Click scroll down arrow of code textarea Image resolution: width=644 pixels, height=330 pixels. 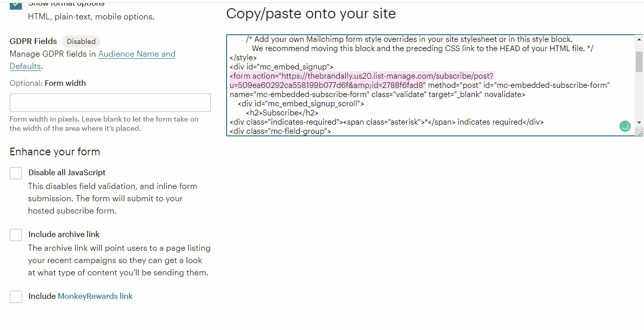639,123
